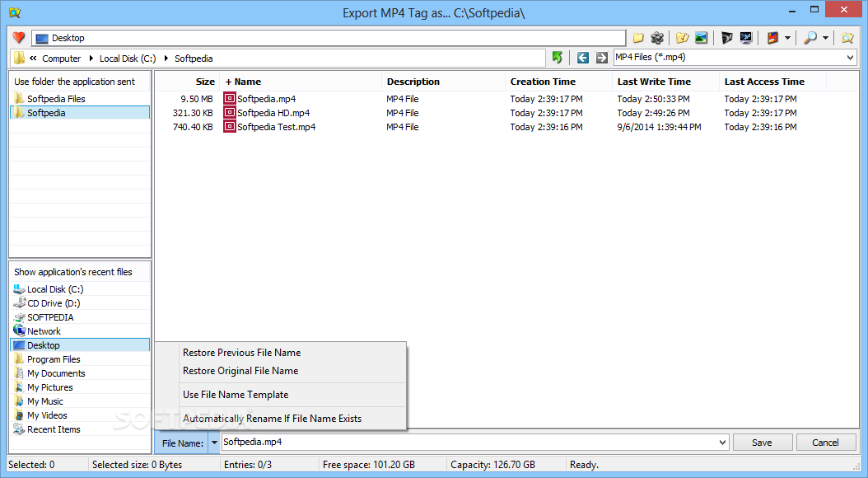This screenshot has width=868, height=478.
Task: Select the Softpedia folder in sidebar list
Action: click(80, 112)
